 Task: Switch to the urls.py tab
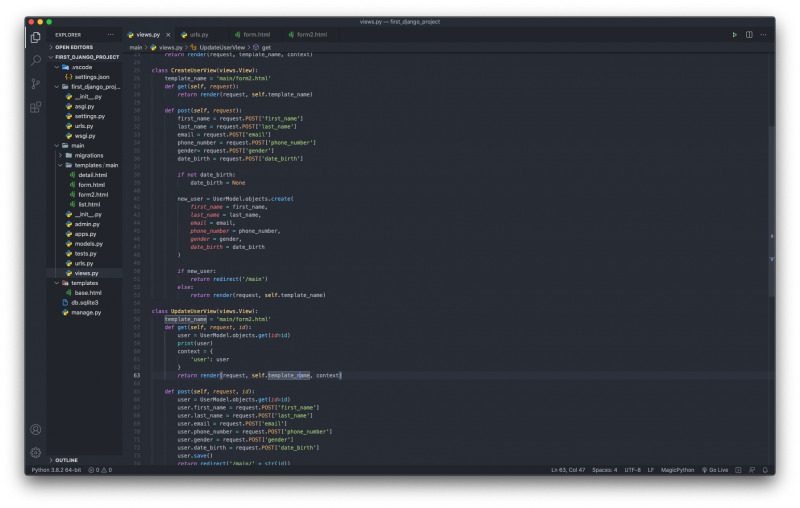point(198,34)
